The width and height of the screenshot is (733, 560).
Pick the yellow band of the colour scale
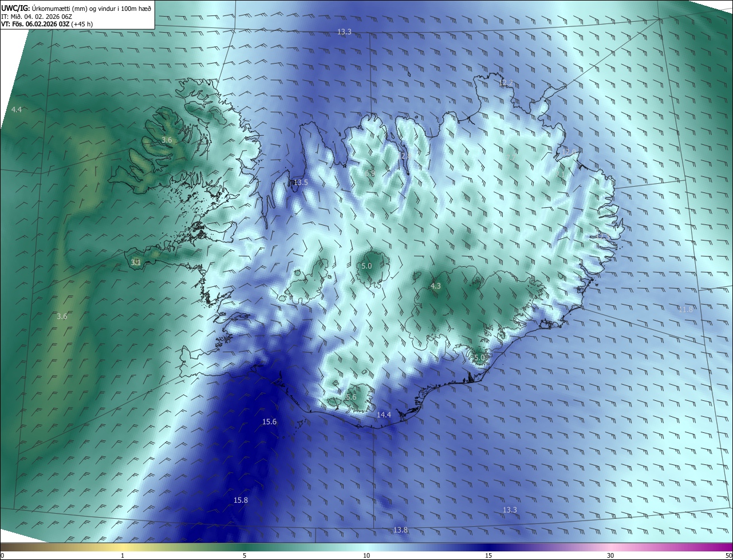click(x=123, y=547)
